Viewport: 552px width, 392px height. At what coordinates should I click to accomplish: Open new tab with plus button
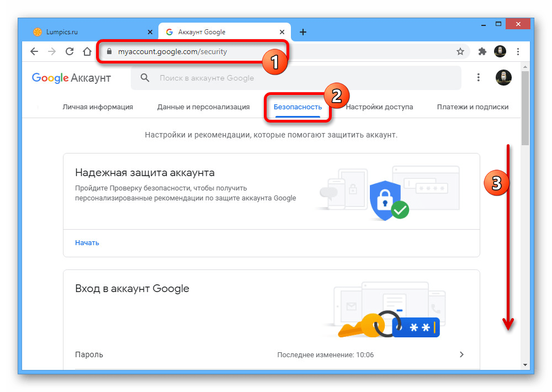302,32
